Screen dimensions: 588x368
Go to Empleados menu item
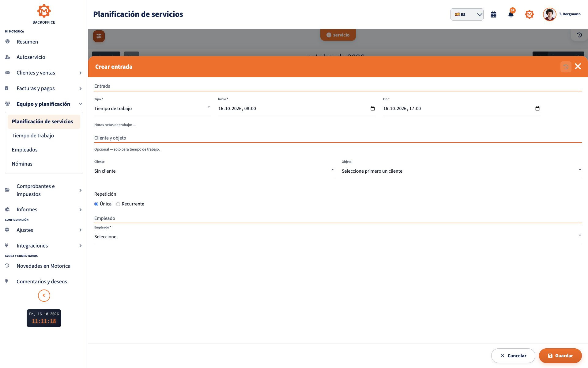click(x=44, y=150)
